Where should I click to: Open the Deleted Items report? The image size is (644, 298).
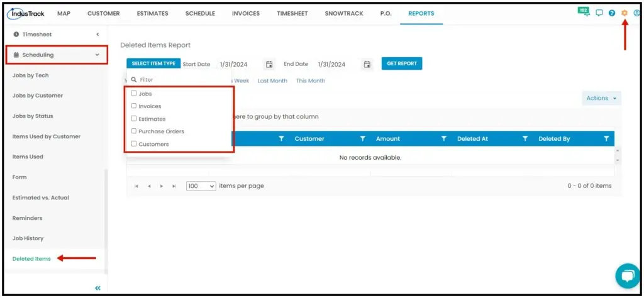coord(31,259)
